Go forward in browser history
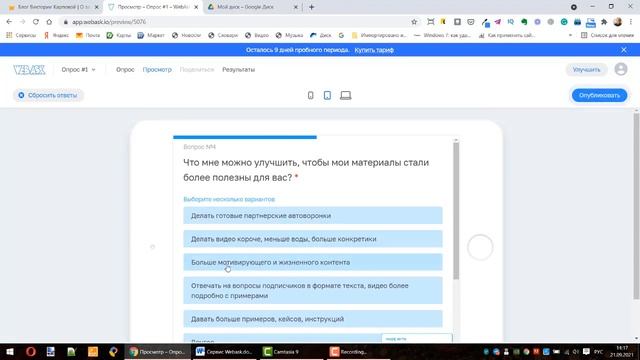 coord(22,22)
